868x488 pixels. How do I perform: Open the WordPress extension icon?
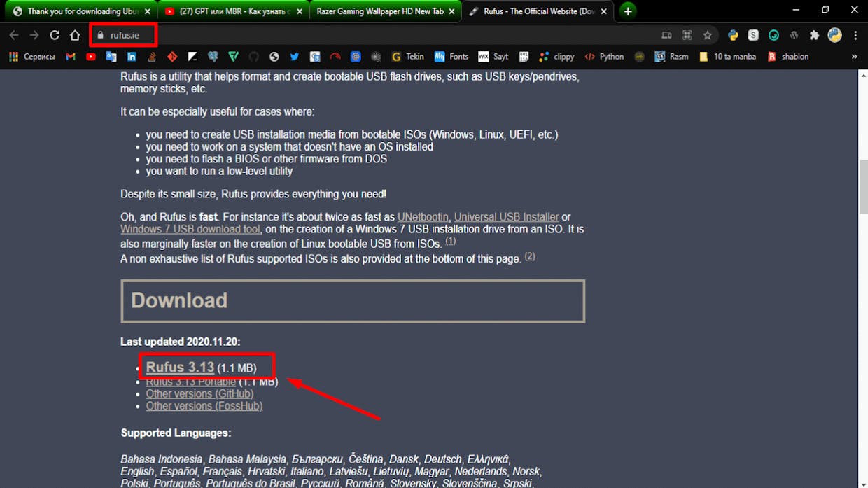point(794,35)
